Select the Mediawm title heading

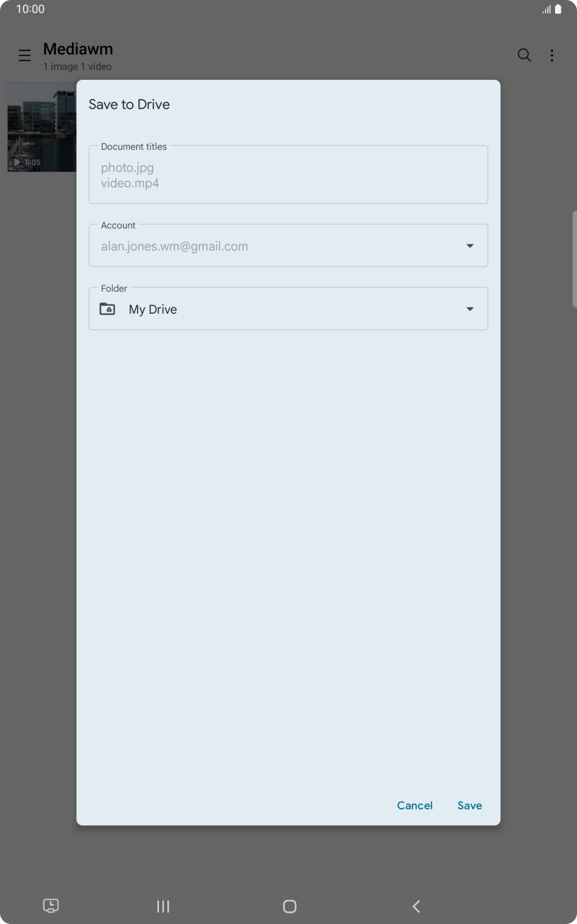pos(78,49)
